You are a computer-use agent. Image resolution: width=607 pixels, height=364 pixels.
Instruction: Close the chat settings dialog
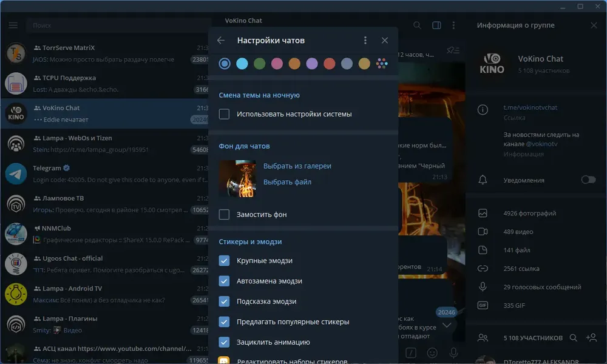(x=384, y=40)
